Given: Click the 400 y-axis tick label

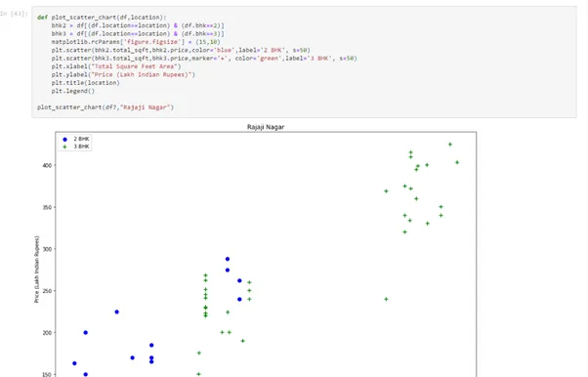Looking at the screenshot, I should pos(47,165).
